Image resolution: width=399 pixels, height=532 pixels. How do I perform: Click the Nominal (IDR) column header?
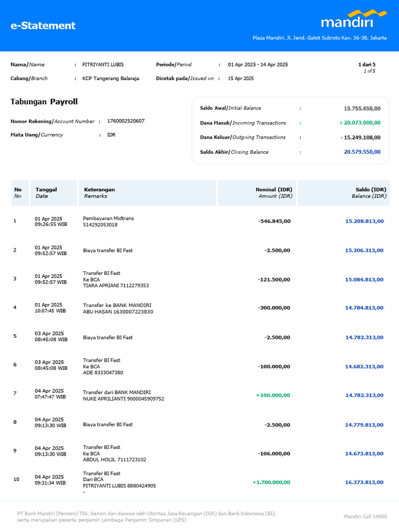257,193
